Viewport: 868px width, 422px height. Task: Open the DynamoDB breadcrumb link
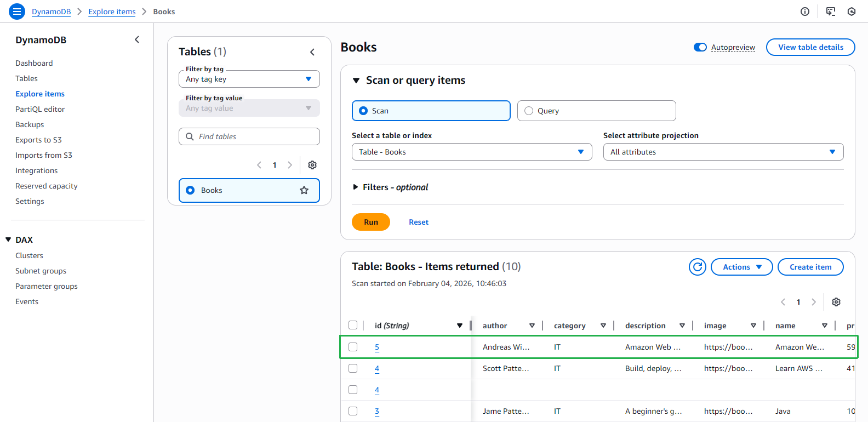pyautogui.click(x=51, y=12)
